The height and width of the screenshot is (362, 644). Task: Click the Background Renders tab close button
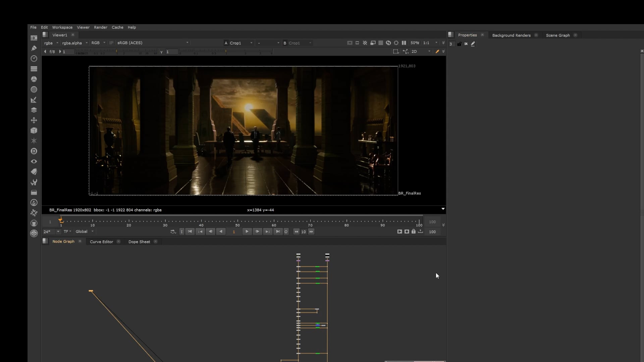point(536,35)
